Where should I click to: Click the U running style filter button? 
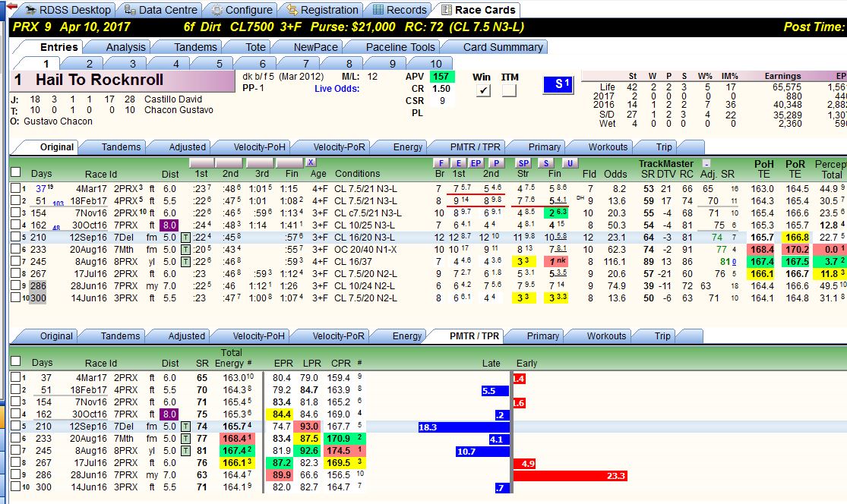pos(569,163)
